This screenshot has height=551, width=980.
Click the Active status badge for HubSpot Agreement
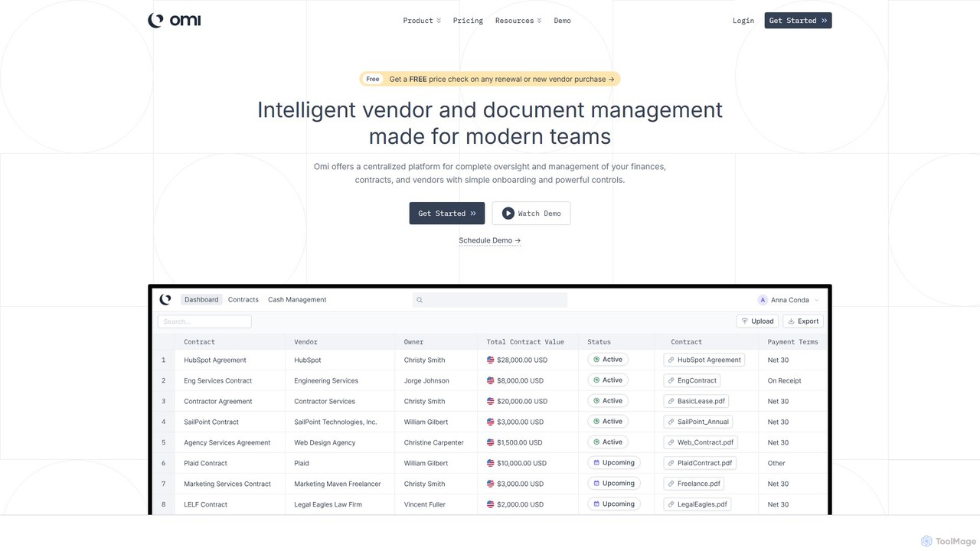[608, 360]
